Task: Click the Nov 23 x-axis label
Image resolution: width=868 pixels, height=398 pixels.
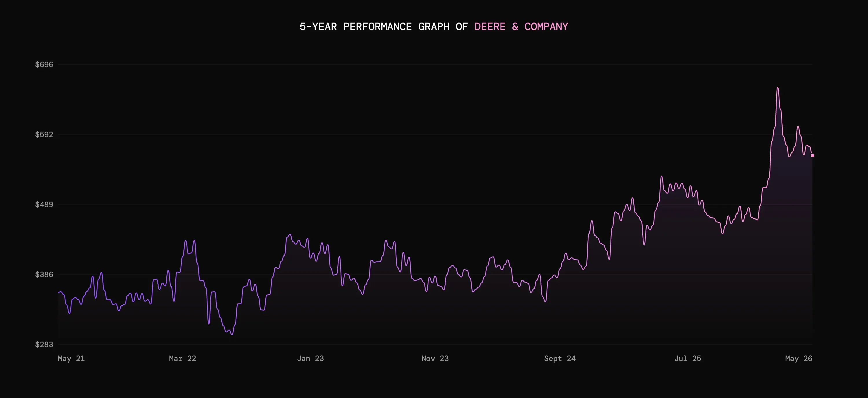Action: [x=435, y=359]
